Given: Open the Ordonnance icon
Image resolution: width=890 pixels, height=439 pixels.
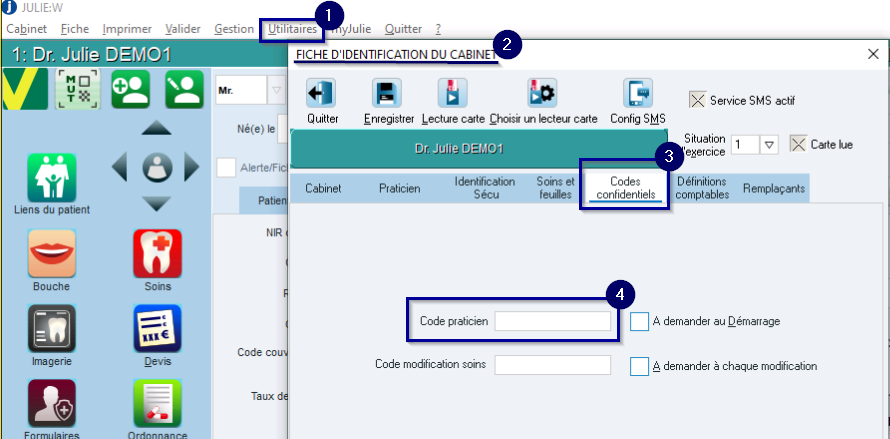Looking at the screenshot, I should coord(157,404).
